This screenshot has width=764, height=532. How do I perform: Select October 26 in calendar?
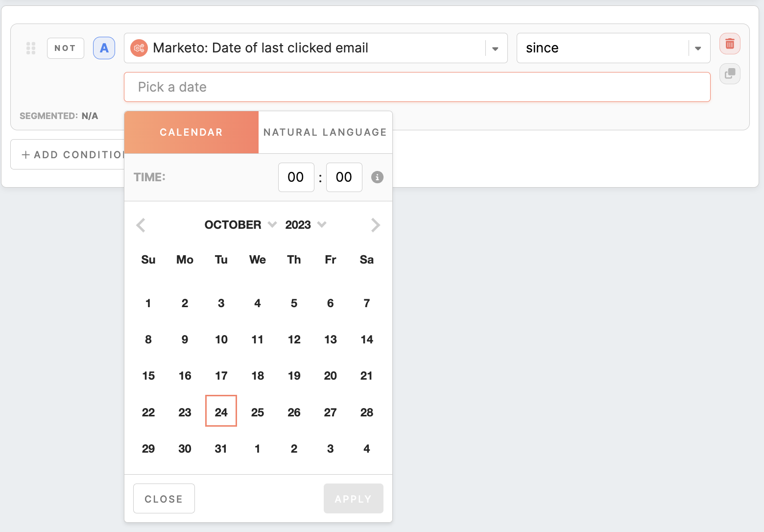[294, 412]
